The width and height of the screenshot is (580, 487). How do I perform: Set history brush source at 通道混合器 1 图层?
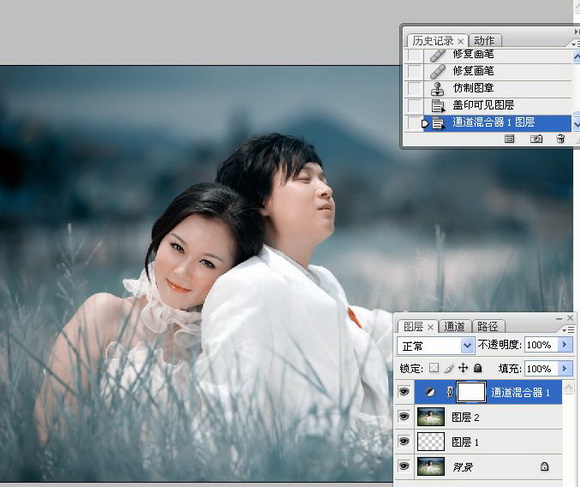click(414, 124)
